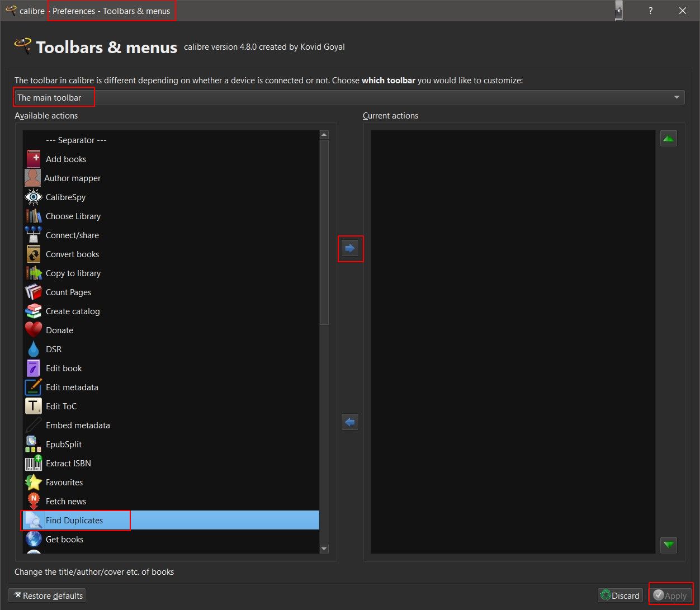Select the Get books globe icon
This screenshot has height=610, width=700.
(x=34, y=539)
